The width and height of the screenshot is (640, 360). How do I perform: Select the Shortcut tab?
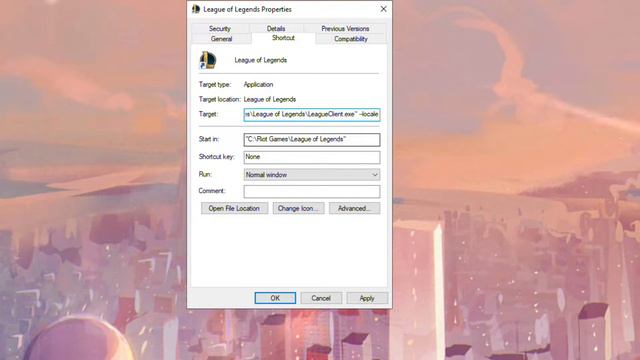tap(283, 38)
